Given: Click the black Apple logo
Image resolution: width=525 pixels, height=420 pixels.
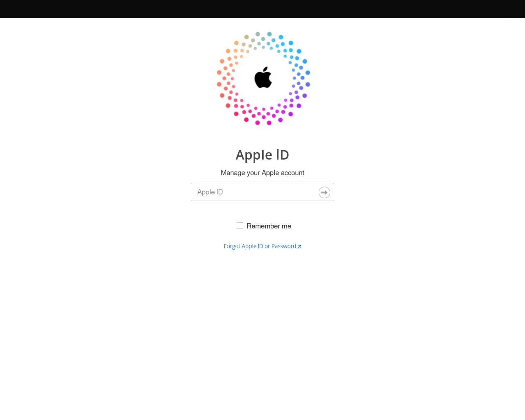Looking at the screenshot, I should (263, 78).
